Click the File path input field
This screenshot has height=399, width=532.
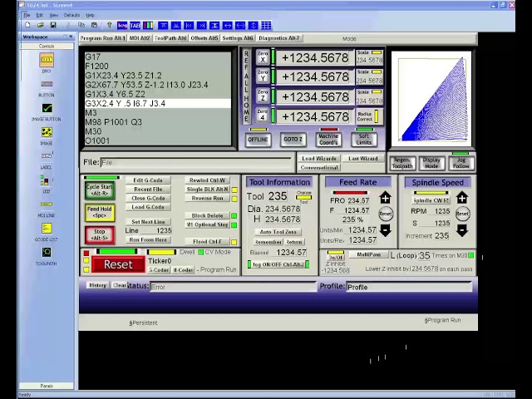(196, 163)
